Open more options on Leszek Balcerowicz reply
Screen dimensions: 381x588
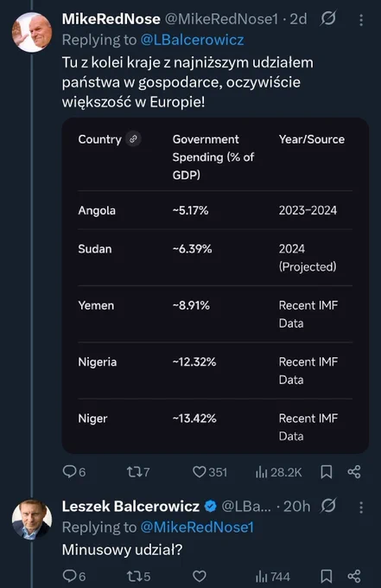point(361,508)
